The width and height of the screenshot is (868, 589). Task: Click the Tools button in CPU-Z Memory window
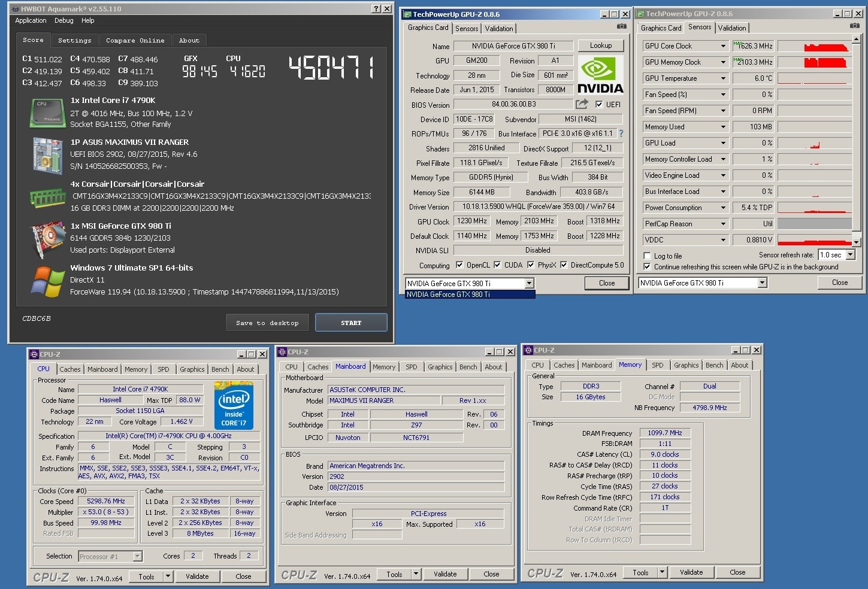click(640, 572)
